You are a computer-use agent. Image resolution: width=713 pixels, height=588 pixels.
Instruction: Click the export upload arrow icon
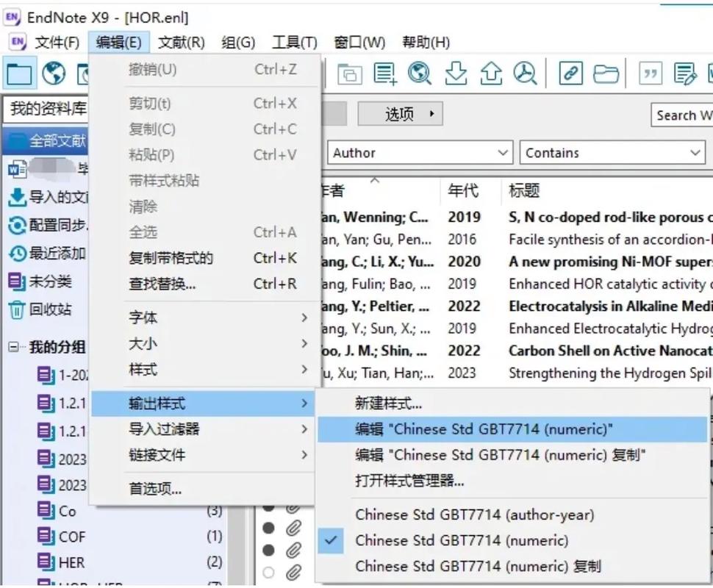tap(491, 73)
